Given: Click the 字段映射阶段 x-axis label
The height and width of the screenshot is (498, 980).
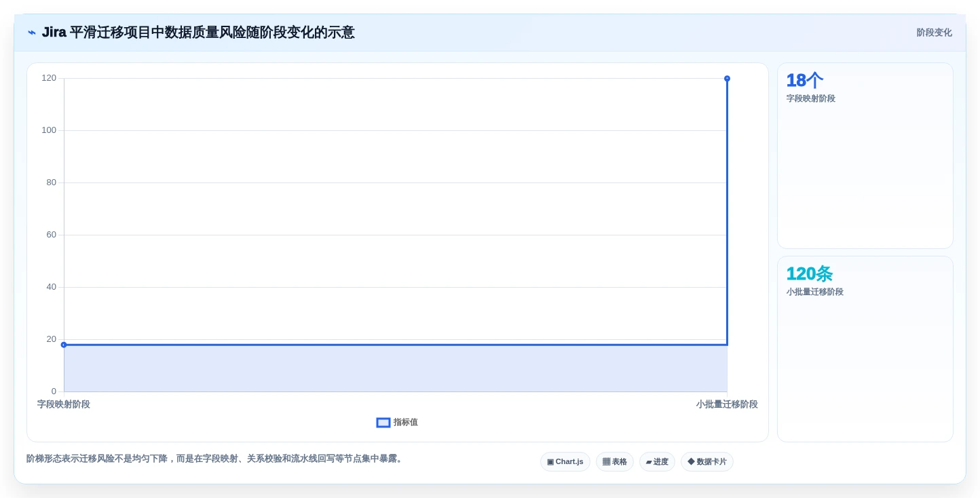Looking at the screenshot, I should [64, 404].
